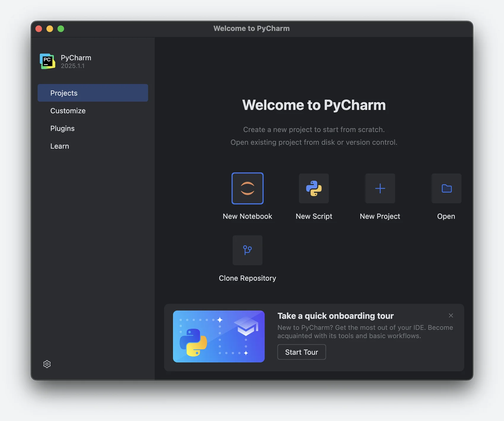Viewport: 504px width, 421px height.
Task: Click the New Script label
Action: (314, 216)
